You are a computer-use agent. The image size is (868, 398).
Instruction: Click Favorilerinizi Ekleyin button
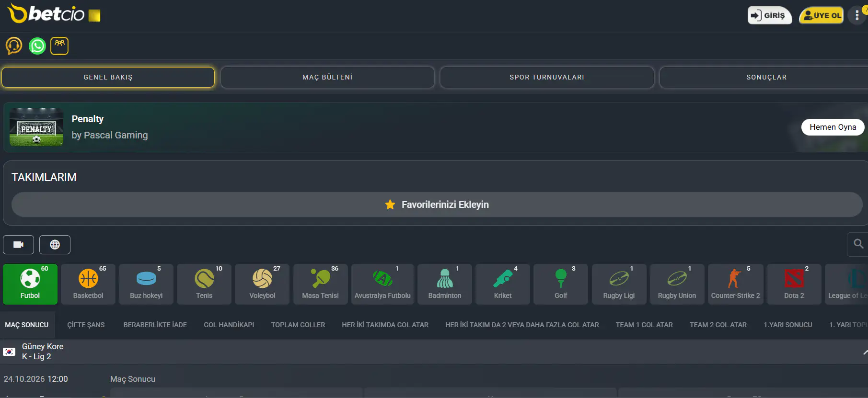tap(437, 205)
